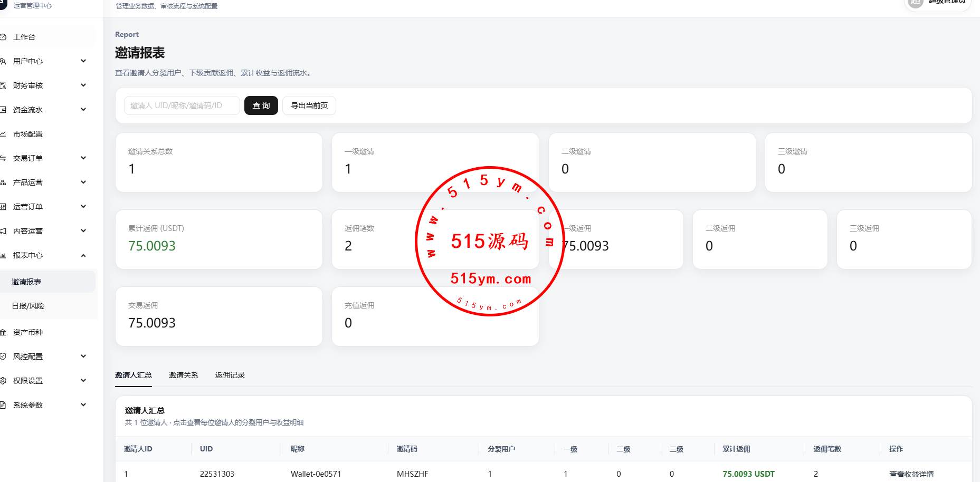Click the 导出当前页 export button

(x=309, y=105)
